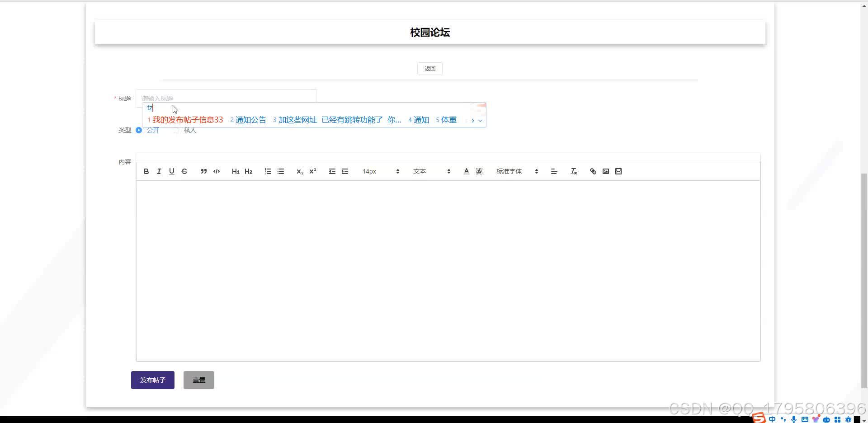Click the 标题 title input field
This screenshot has height=423, width=868.
pyautogui.click(x=226, y=98)
